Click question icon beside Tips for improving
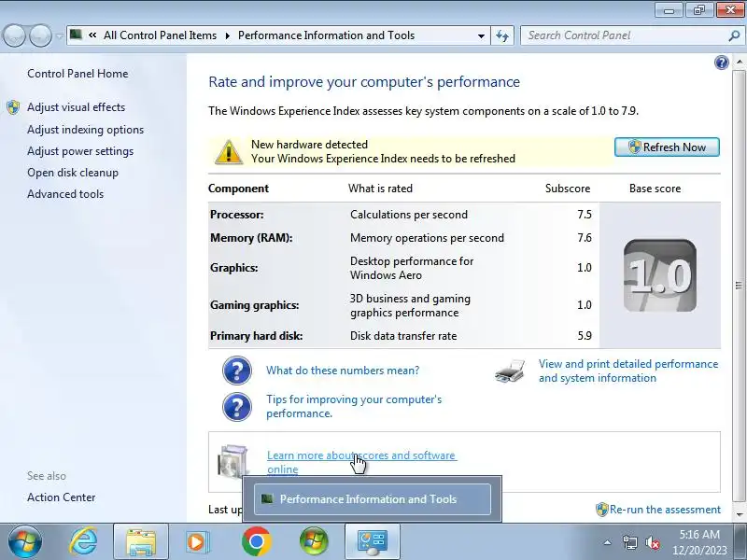Viewport: 747px width, 560px height. 237,407
